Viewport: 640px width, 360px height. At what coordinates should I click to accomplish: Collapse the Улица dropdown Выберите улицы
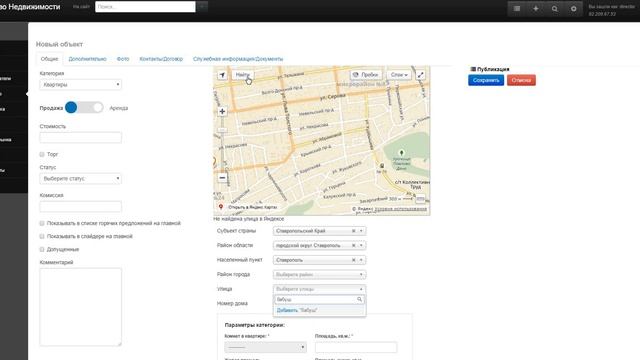pyautogui.click(x=320, y=289)
